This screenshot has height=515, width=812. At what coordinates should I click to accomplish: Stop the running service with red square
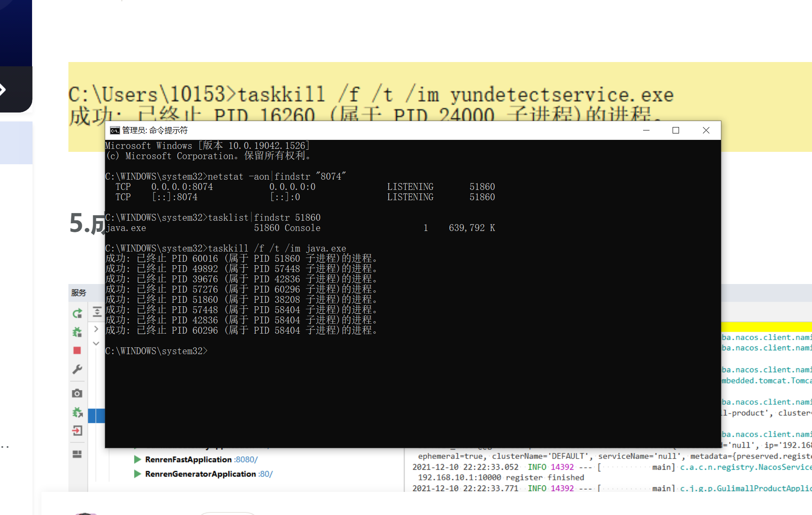77,350
